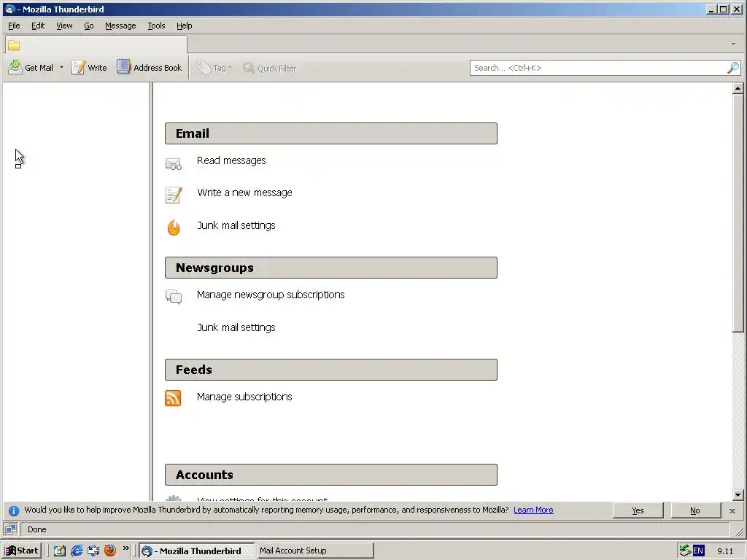747x560 pixels.
Task: Click the vertical scrollbar thumb
Action: pos(738,213)
